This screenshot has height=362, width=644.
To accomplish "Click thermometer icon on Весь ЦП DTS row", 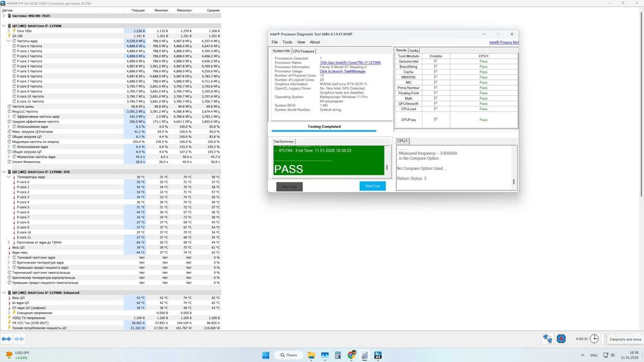I will [x=10, y=247].
